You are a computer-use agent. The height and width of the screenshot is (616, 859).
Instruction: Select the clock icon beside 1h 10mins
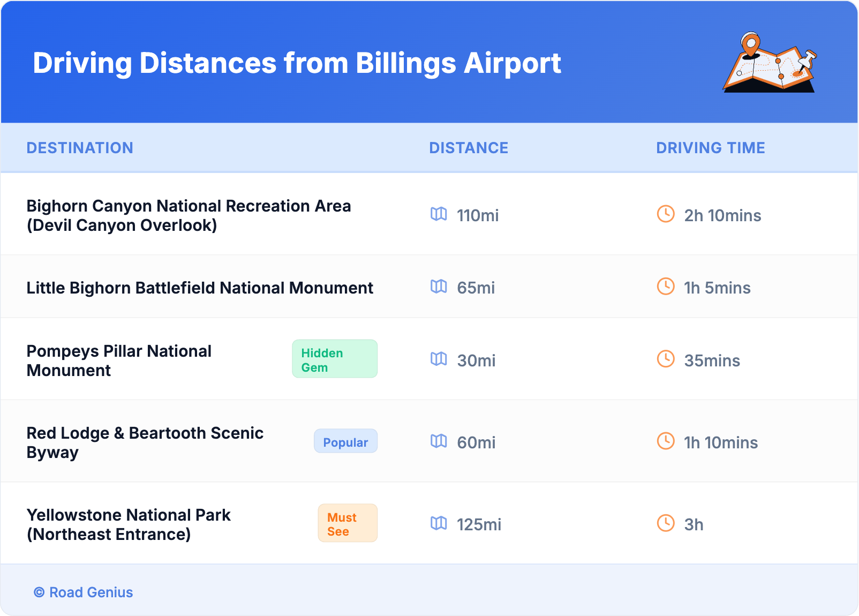tap(666, 441)
